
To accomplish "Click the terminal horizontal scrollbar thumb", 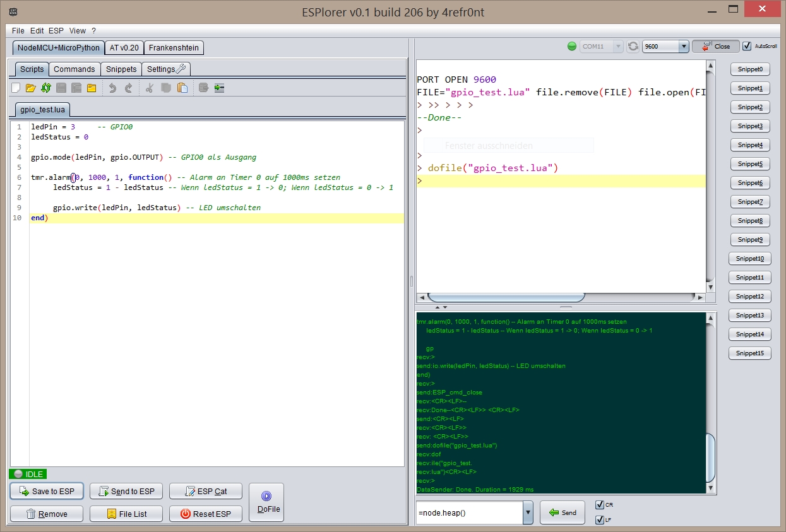I will (x=506, y=297).
